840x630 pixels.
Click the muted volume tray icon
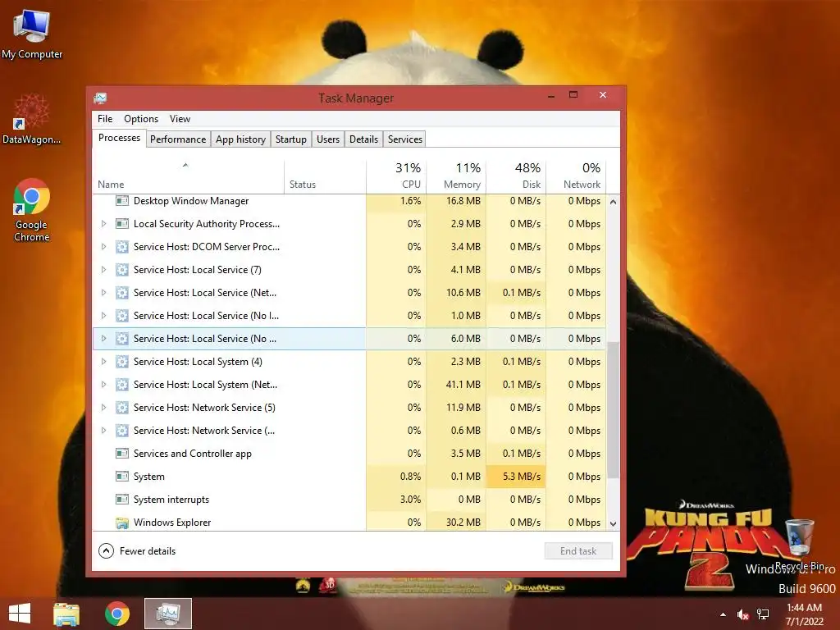(x=742, y=614)
